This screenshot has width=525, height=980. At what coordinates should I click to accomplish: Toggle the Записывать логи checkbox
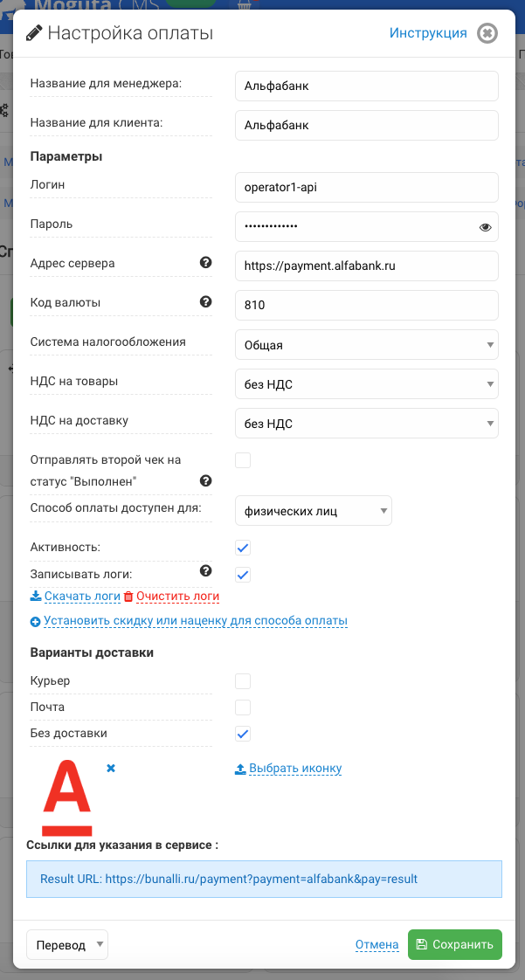click(243, 575)
